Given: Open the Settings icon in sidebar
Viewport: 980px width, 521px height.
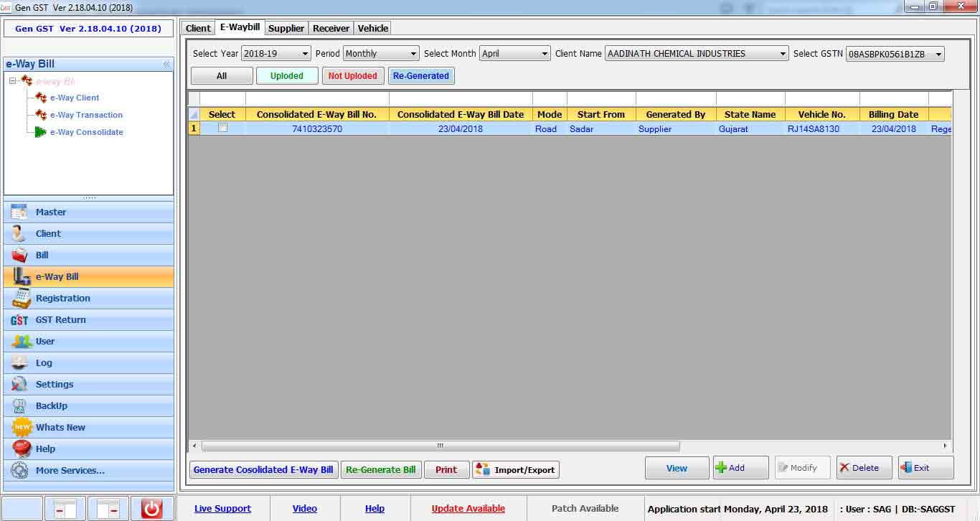Looking at the screenshot, I should (x=20, y=385).
